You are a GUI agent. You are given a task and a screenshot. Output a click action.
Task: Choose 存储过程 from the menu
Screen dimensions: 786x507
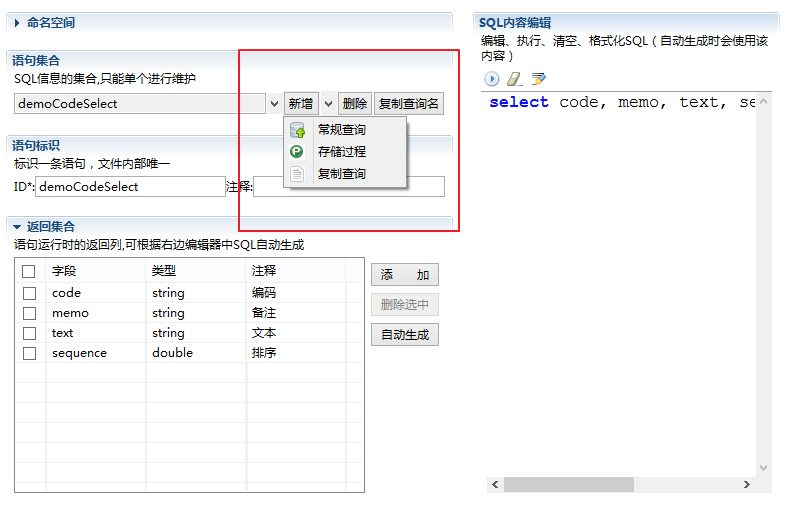342,151
